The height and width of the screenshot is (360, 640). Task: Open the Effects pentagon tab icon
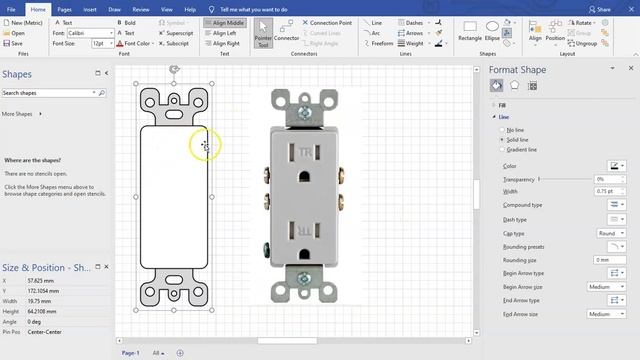tap(514, 86)
